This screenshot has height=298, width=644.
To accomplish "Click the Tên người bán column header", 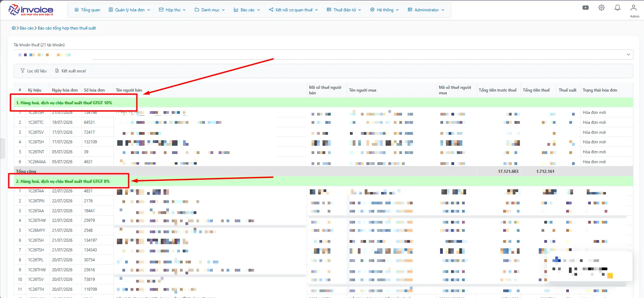I will (129, 90).
